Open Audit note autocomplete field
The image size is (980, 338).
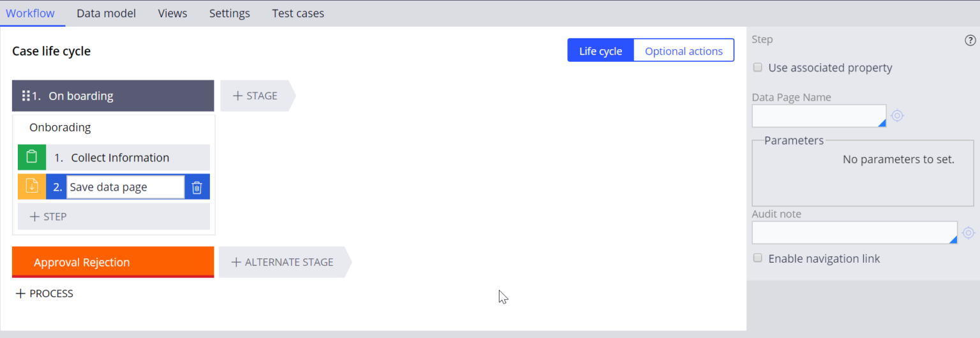[854, 233]
